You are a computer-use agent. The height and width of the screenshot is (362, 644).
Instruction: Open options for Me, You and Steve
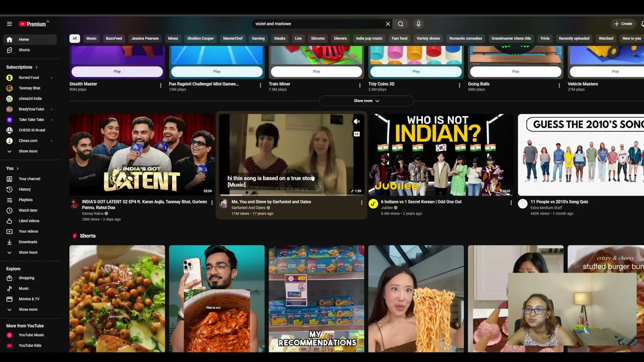pos(361,203)
